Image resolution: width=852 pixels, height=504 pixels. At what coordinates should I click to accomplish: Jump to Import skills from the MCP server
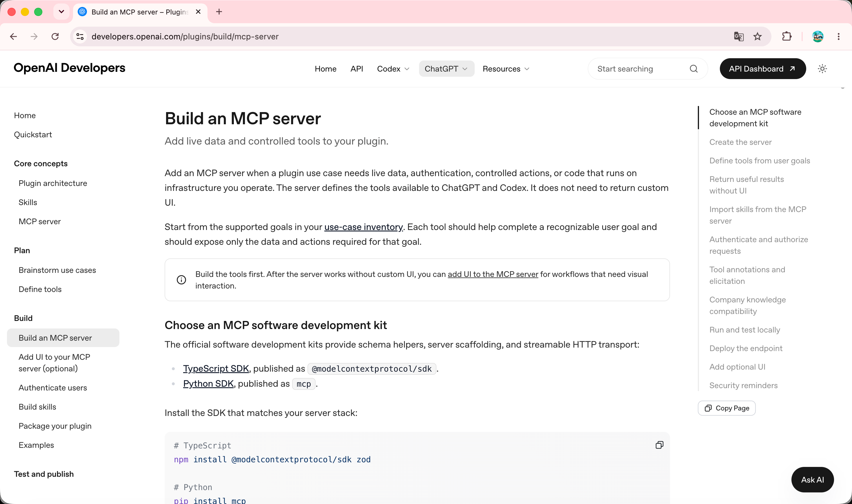(758, 215)
